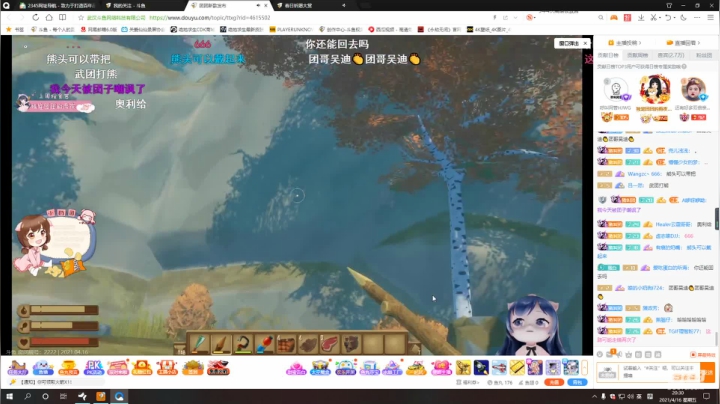Open the downloads arrow icon
The image size is (720, 404).
click(641, 17)
